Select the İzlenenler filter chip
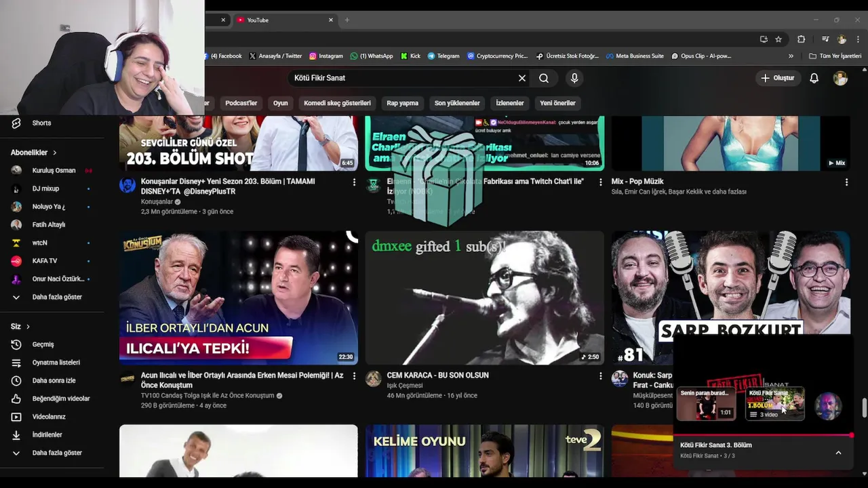The image size is (868, 488). 510,103
